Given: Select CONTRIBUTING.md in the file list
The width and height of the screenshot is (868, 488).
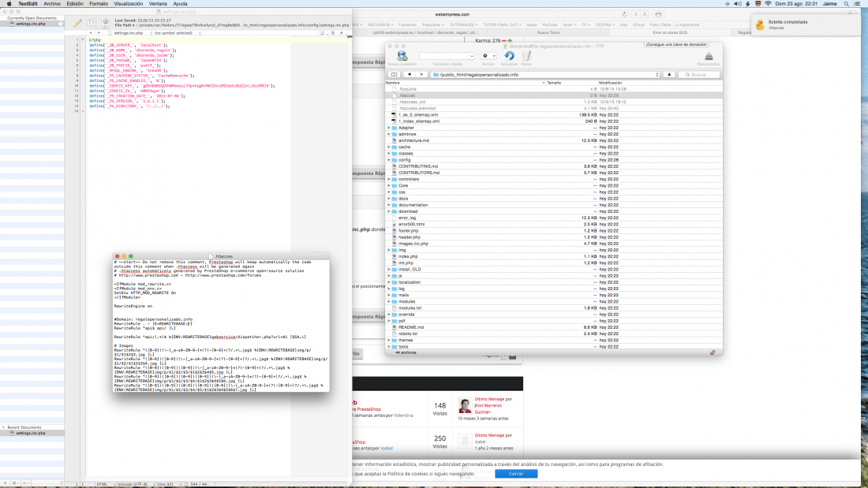Looking at the screenshot, I should pos(418,166).
